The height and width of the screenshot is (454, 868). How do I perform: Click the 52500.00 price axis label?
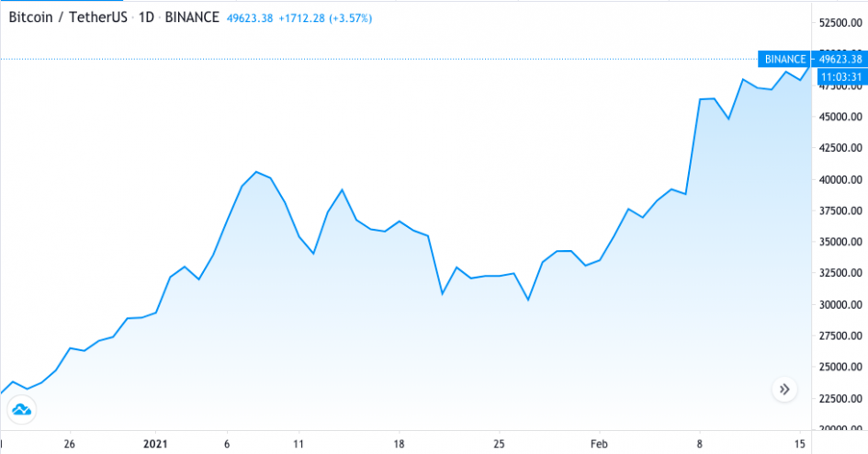pyautogui.click(x=840, y=23)
